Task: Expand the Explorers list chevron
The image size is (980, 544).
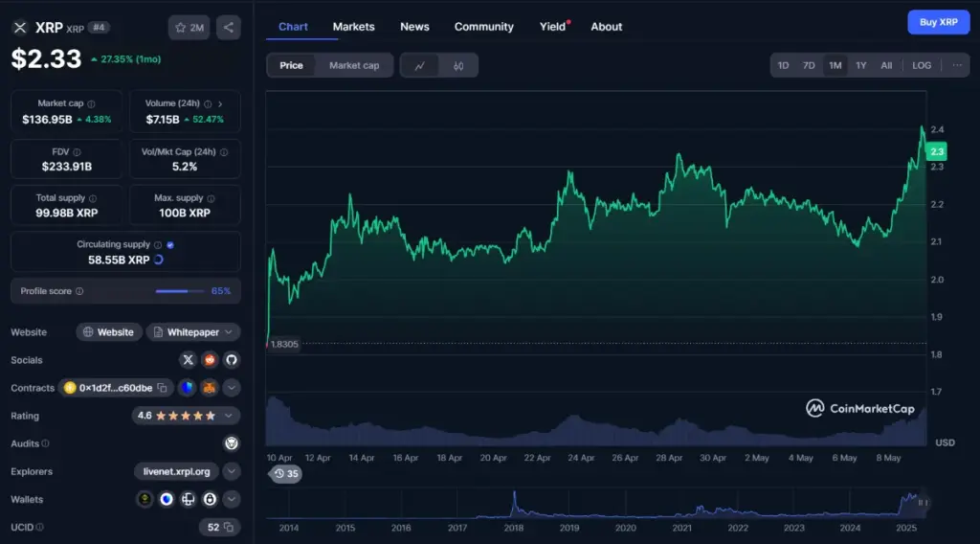Action: pyautogui.click(x=232, y=471)
